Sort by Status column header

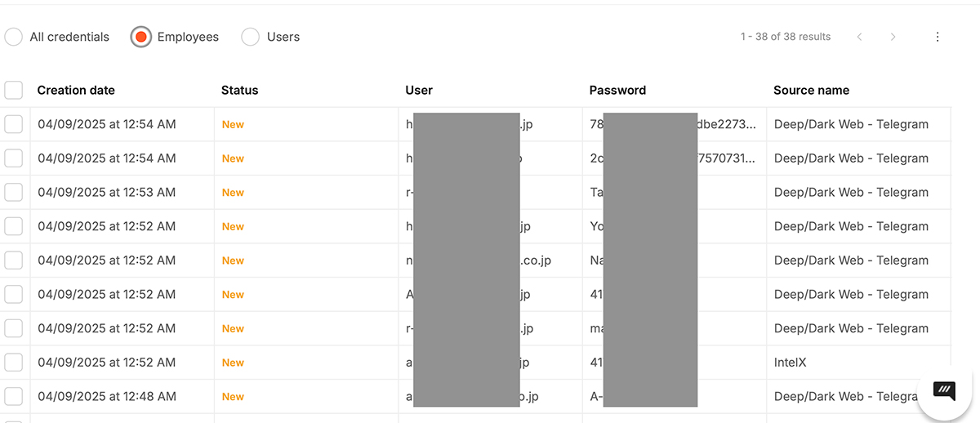239,90
